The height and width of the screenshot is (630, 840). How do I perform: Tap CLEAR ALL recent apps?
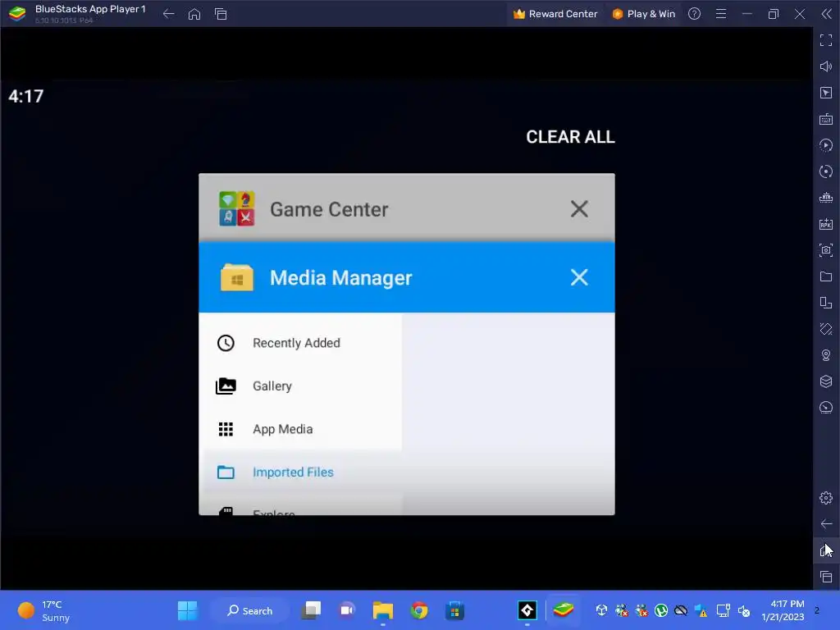[570, 137]
